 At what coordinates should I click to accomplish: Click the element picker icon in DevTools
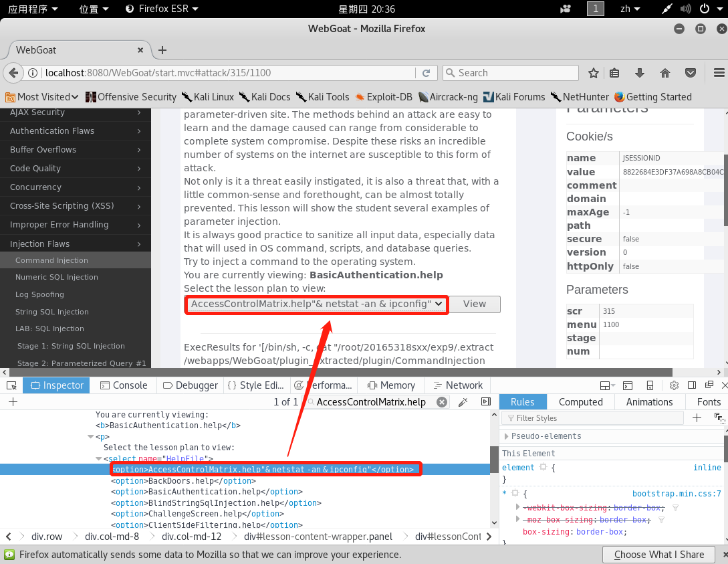pos(11,385)
